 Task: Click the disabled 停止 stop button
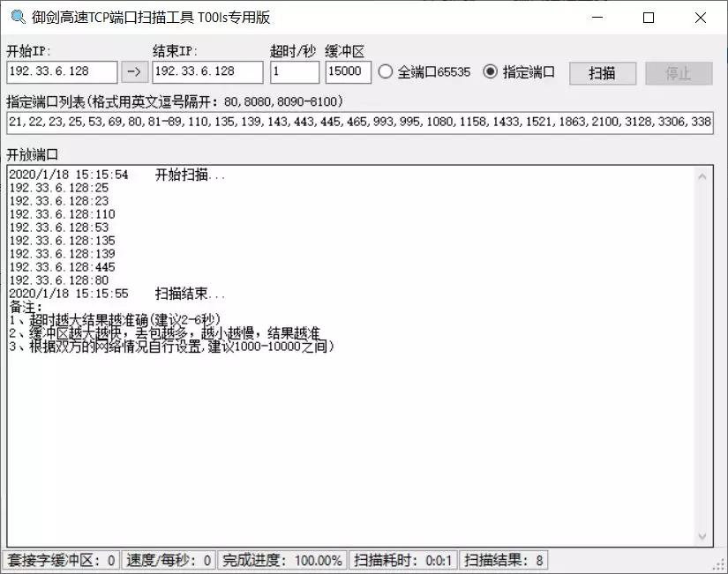tap(679, 72)
